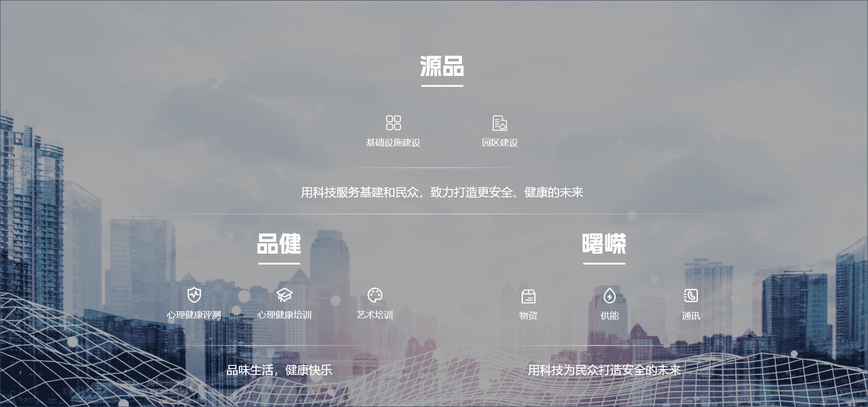868x407 pixels.
Task: Click the slogan 用科技服务基建和民众，致力打造更安全、健康的未来
Action: (x=442, y=192)
